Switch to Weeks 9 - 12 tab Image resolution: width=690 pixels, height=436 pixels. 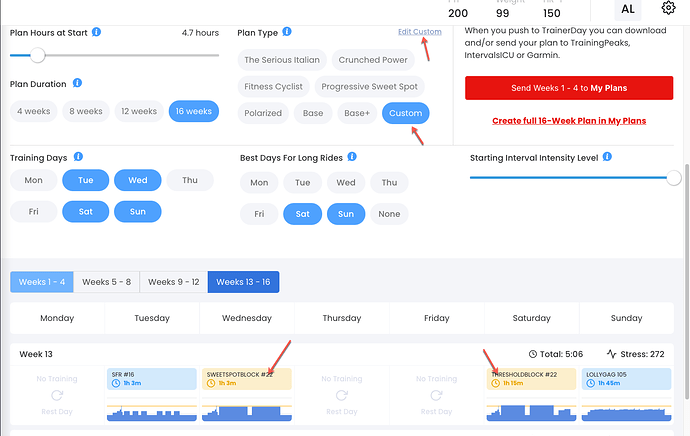[x=174, y=282]
